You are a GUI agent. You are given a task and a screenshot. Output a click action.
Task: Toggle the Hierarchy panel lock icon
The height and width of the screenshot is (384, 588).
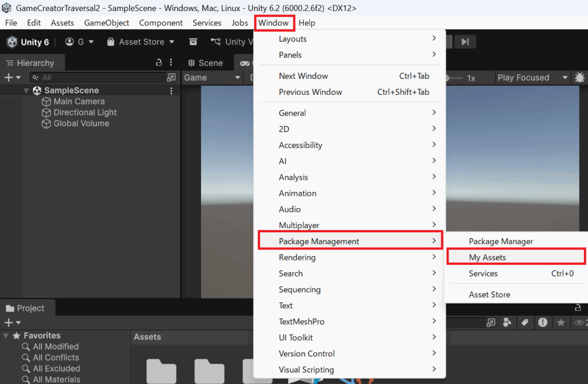pyautogui.click(x=159, y=63)
